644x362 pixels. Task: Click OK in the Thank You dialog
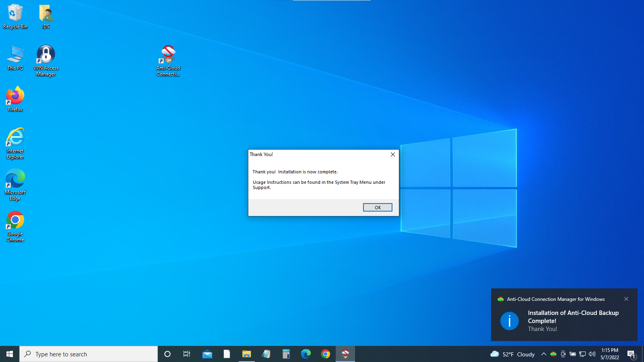pos(378,208)
